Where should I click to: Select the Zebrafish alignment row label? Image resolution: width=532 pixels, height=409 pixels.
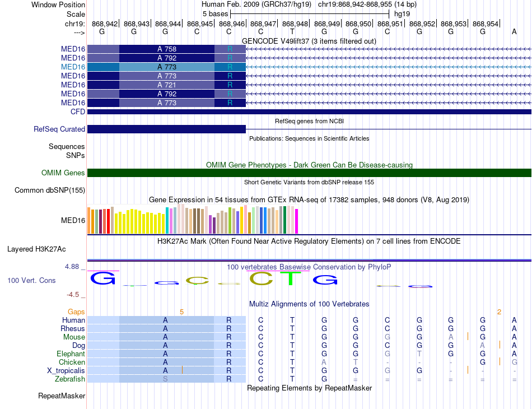click(x=70, y=379)
